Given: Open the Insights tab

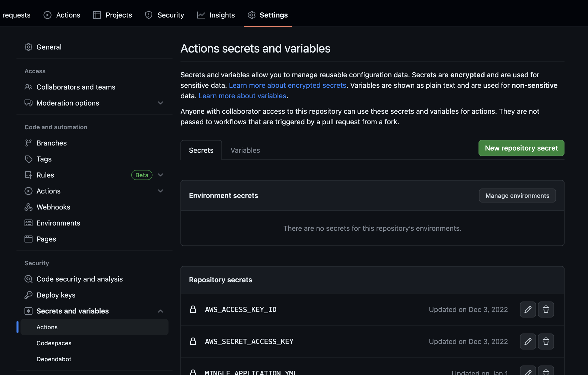Looking at the screenshot, I should pos(216,15).
